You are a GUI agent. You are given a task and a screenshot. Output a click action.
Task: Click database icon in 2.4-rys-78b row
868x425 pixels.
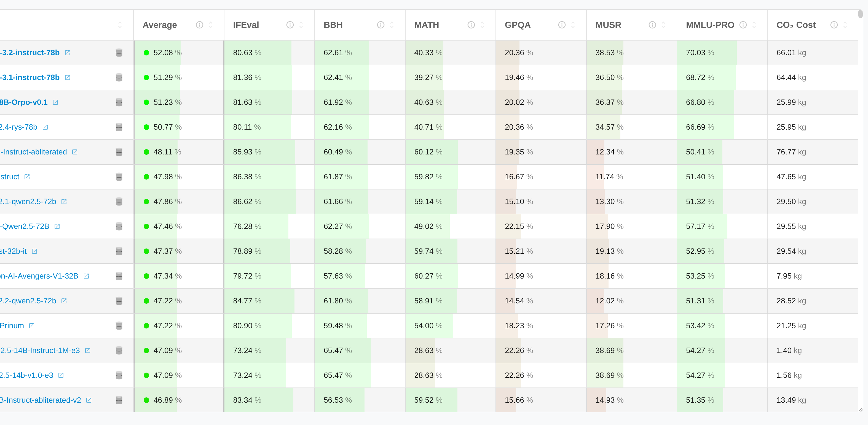(x=119, y=127)
